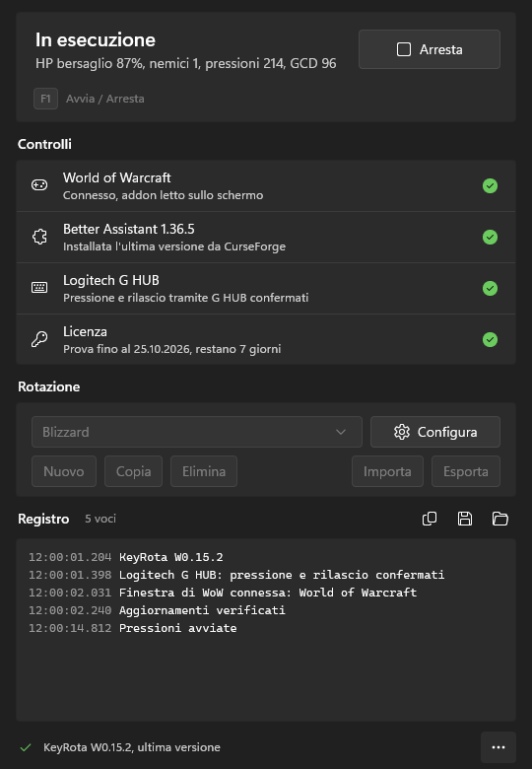Open rotation settings with Configura
The image size is (532, 769).
(x=435, y=432)
